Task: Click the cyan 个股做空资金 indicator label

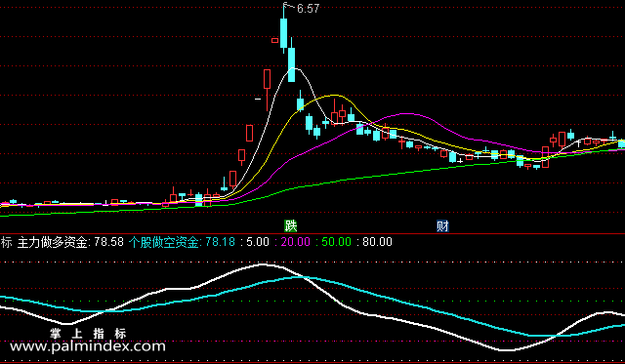Action: [x=164, y=242]
